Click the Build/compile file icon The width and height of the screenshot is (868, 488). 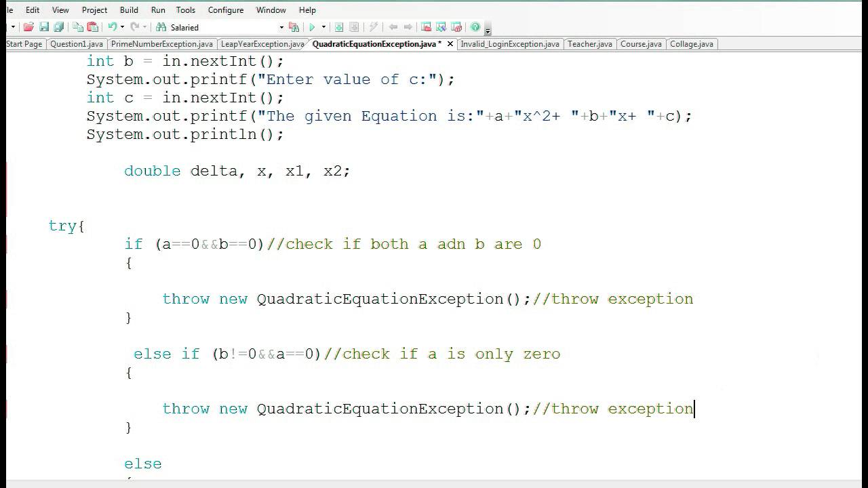point(339,27)
